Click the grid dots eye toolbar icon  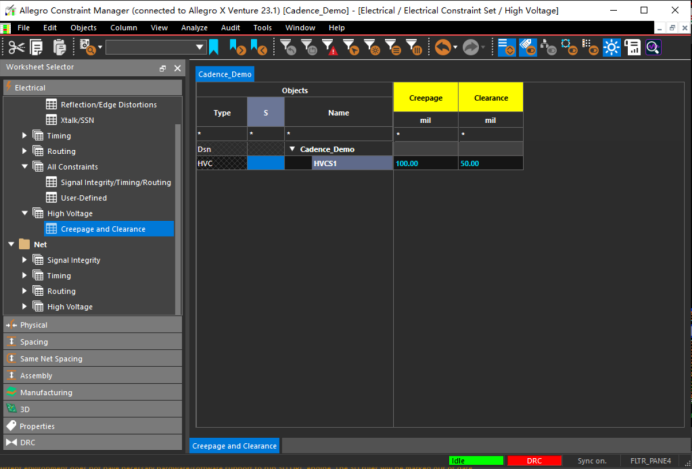[x=590, y=47]
